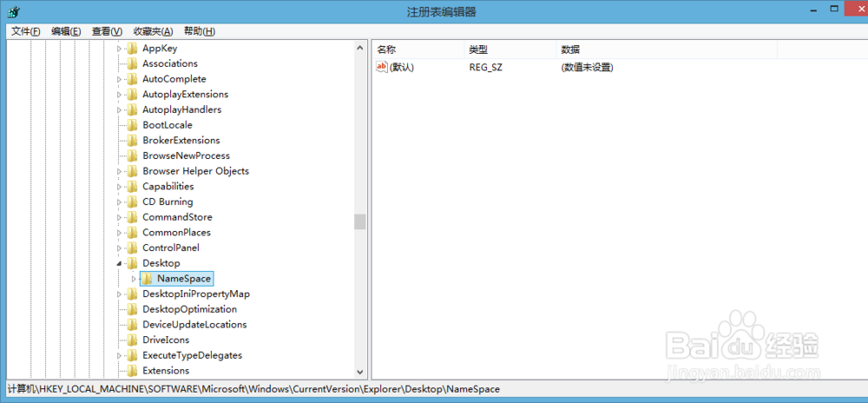
Task: Open the 帮助(H) menu
Action: point(200,31)
